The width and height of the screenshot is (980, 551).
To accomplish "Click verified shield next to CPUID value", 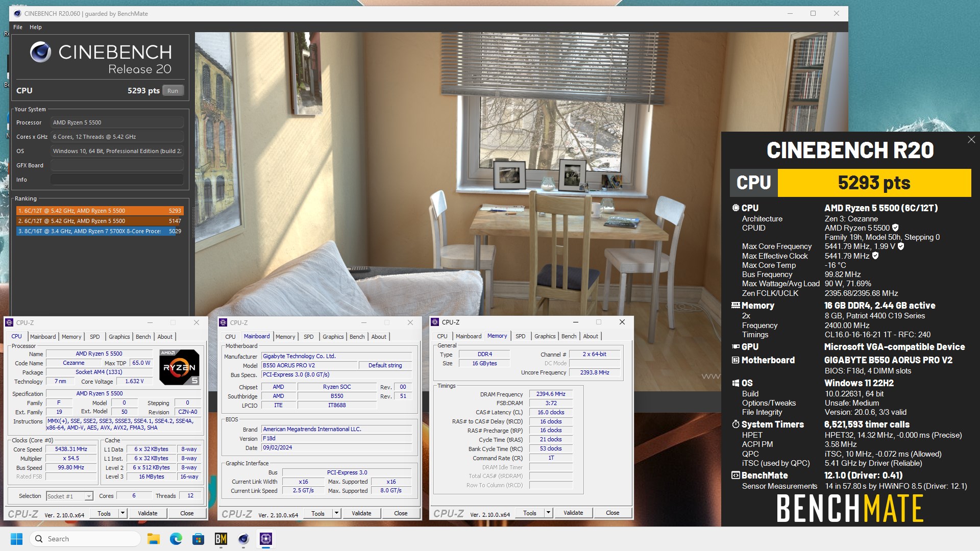I will [x=895, y=228].
